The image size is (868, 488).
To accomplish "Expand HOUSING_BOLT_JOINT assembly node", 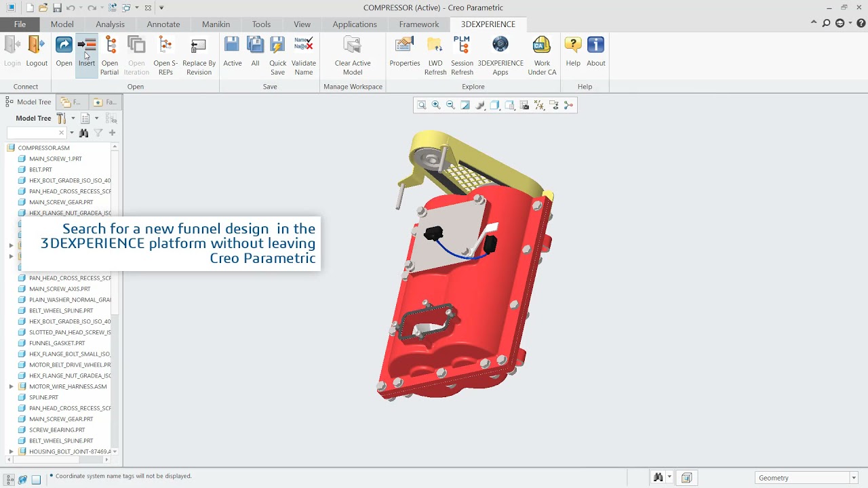I will [x=11, y=451].
